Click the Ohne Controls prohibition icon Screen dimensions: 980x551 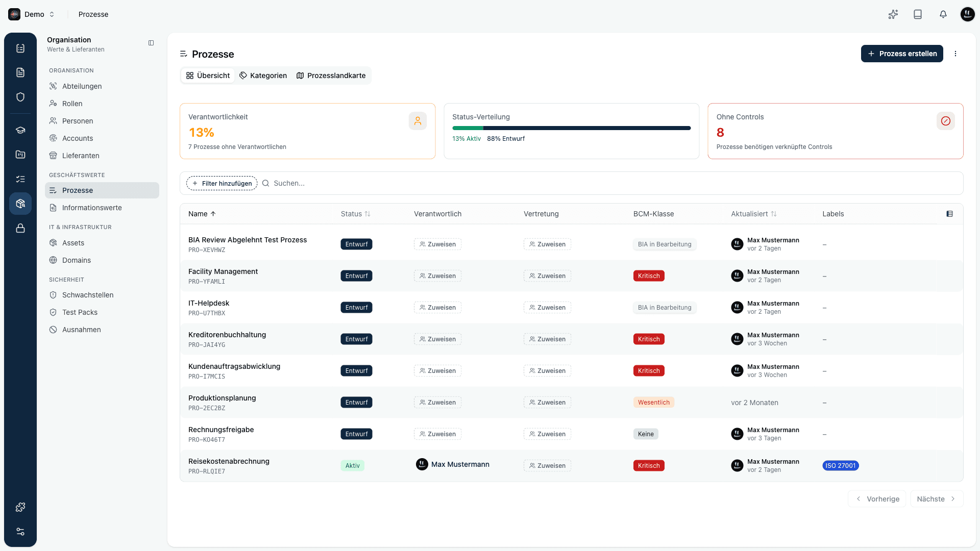click(x=945, y=121)
